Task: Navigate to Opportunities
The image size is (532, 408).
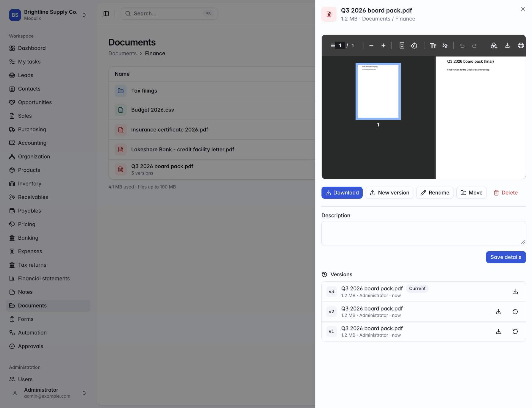Action: (x=48, y=102)
